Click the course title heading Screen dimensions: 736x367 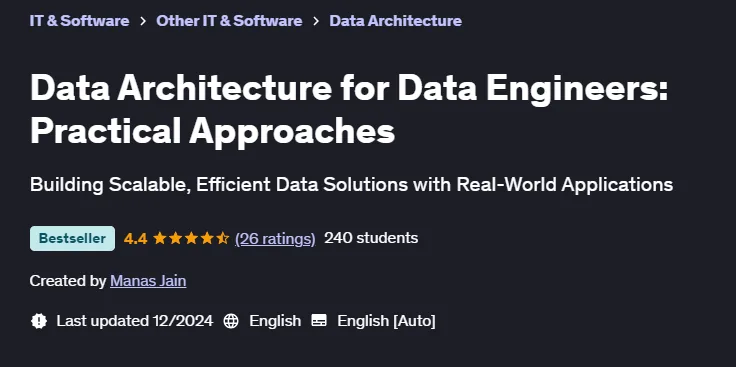pos(349,110)
